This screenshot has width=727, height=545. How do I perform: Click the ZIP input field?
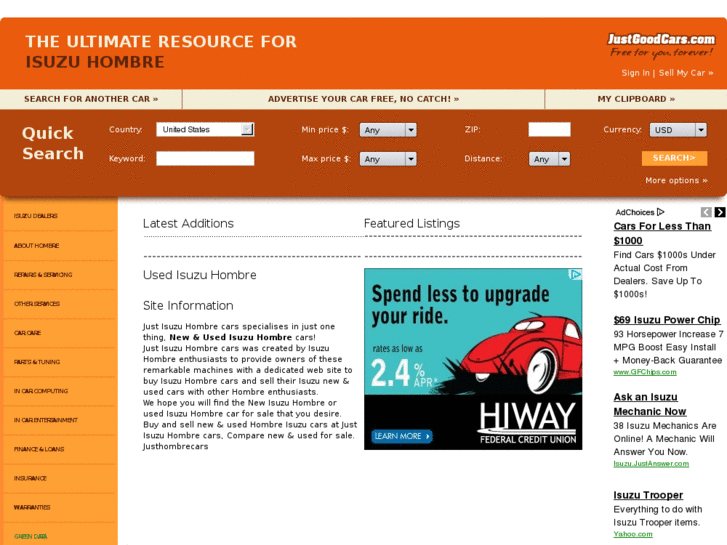pyautogui.click(x=549, y=129)
